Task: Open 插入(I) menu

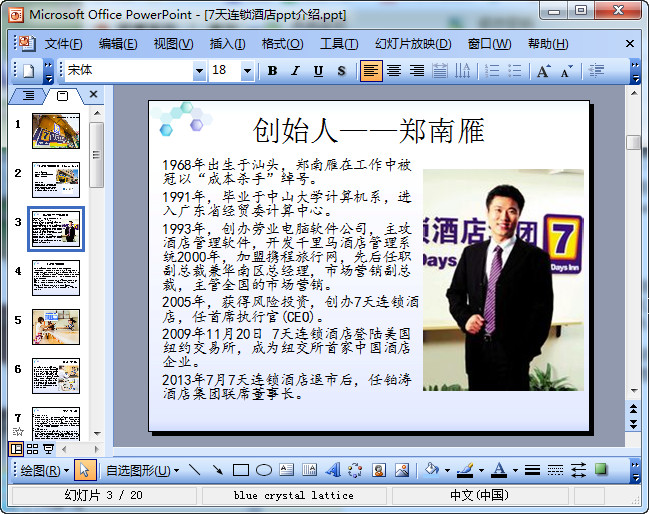Action: 227,43
